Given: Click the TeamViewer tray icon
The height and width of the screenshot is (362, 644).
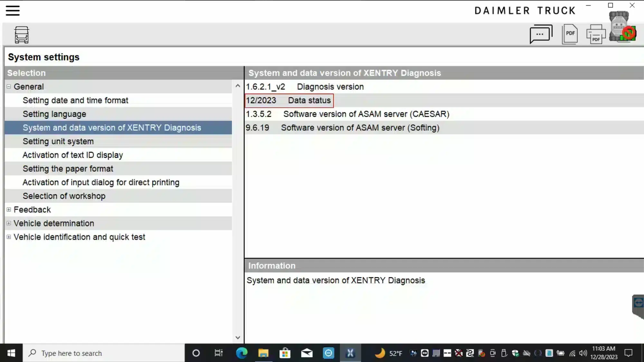Looking at the screenshot, I should (x=425, y=353).
